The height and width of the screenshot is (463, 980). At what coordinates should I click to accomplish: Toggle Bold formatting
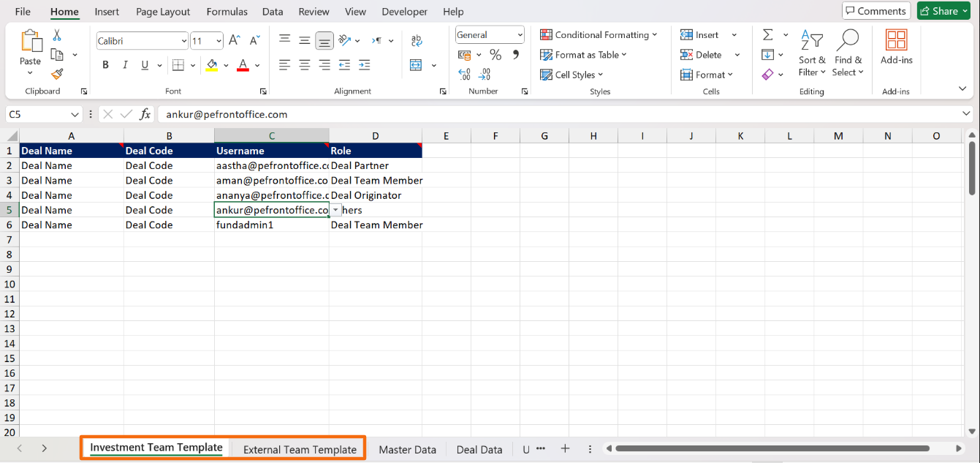point(105,65)
